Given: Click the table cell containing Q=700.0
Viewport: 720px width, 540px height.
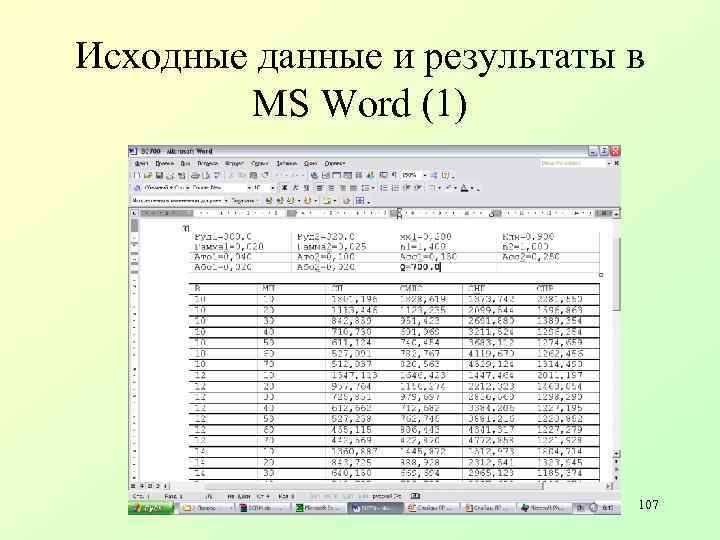Looking at the screenshot, I should (x=446, y=267).
